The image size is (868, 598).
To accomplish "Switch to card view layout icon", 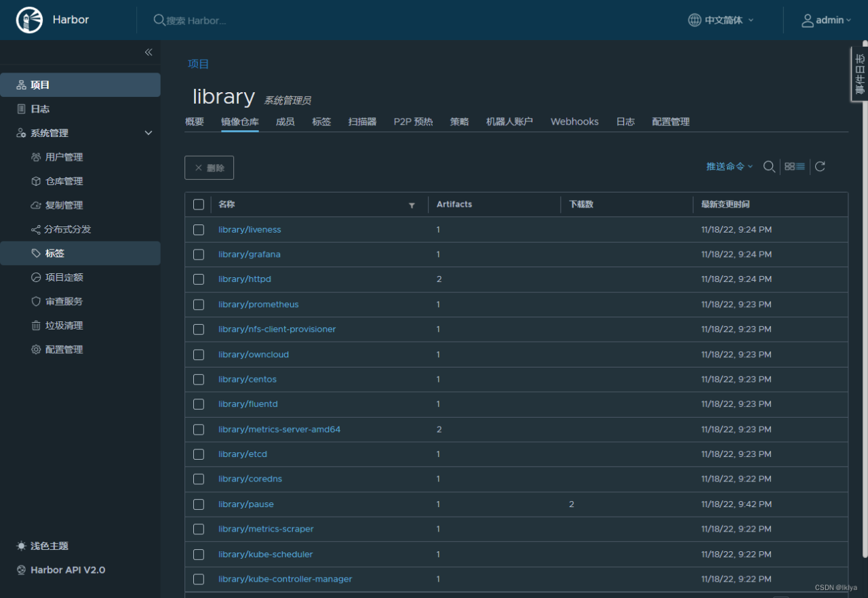I will coord(789,167).
